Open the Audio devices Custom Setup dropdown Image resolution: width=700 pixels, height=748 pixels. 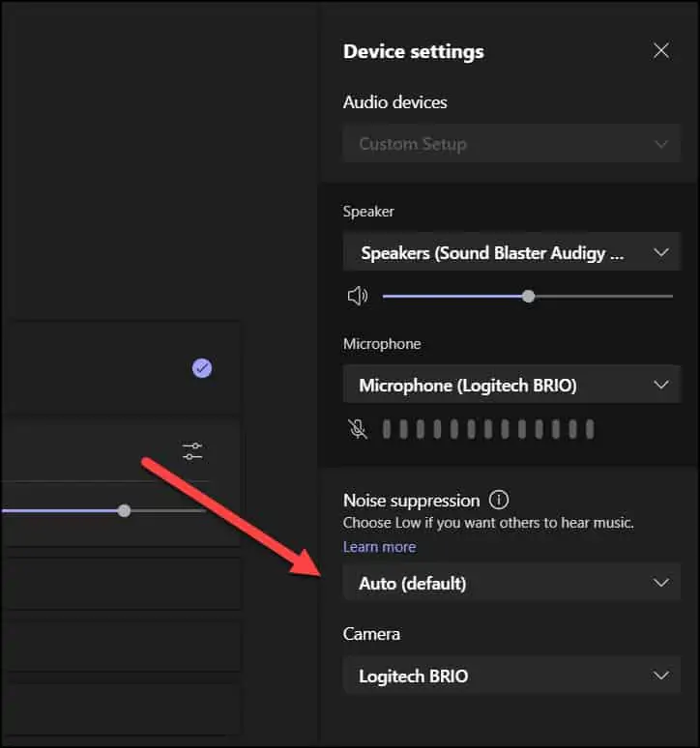[x=512, y=144]
